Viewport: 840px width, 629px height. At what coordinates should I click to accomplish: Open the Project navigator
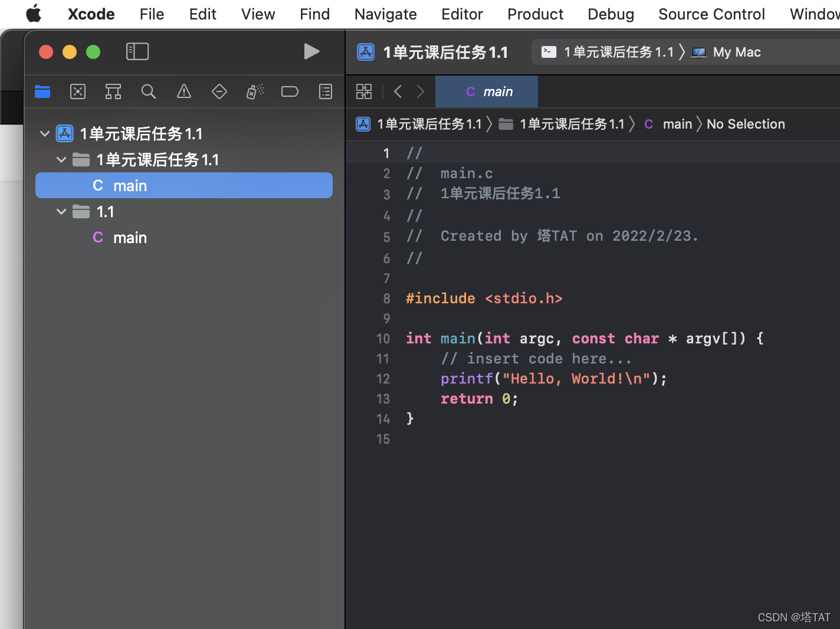[x=42, y=91]
